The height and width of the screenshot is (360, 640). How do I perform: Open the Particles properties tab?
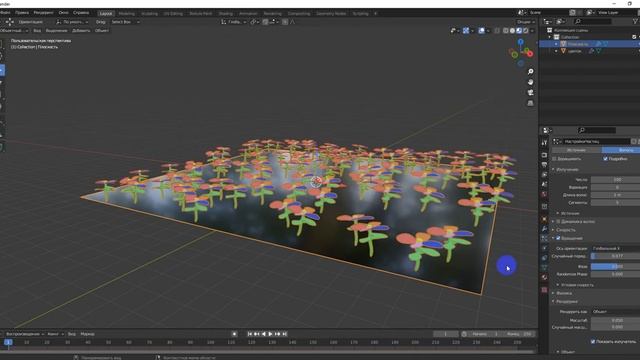(544, 238)
